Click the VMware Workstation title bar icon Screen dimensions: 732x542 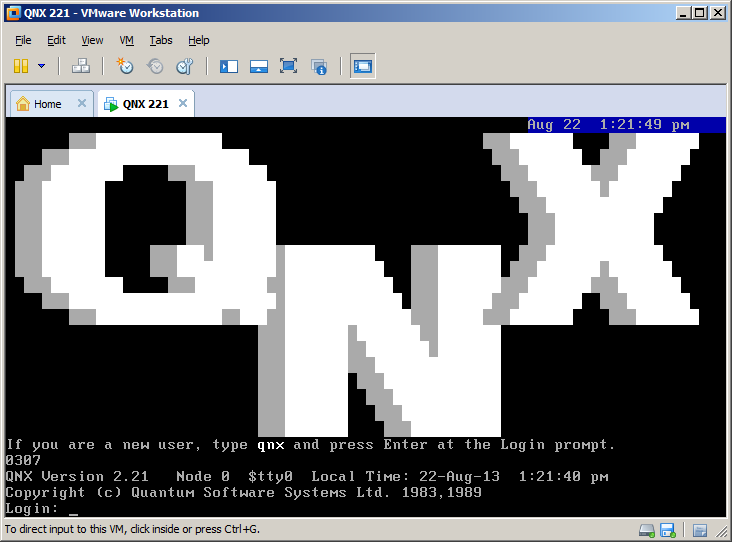click(14, 13)
